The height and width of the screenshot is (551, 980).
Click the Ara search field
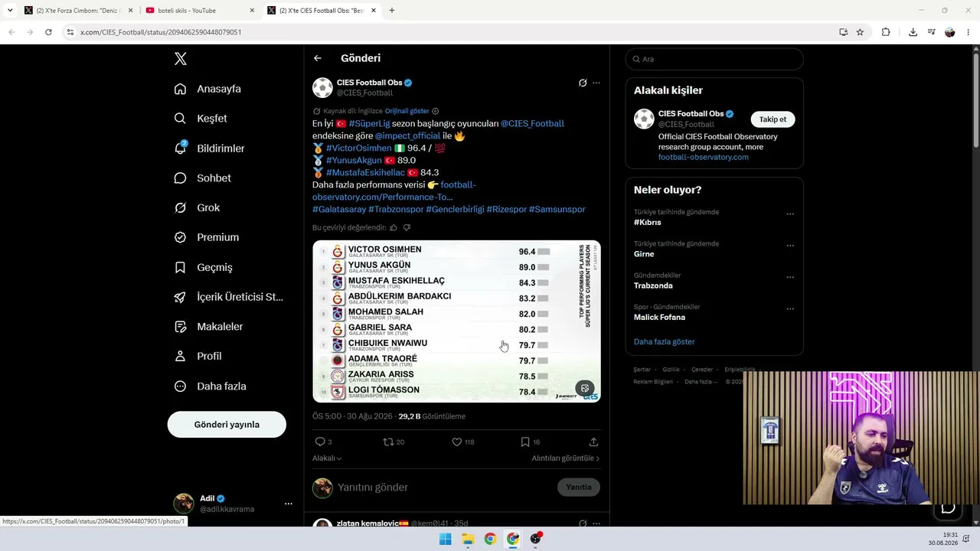point(714,59)
